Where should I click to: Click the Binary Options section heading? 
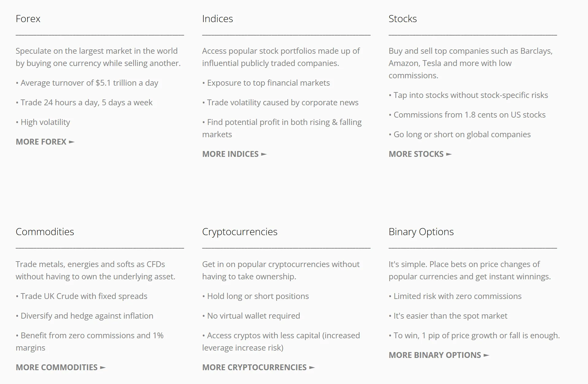coord(421,232)
